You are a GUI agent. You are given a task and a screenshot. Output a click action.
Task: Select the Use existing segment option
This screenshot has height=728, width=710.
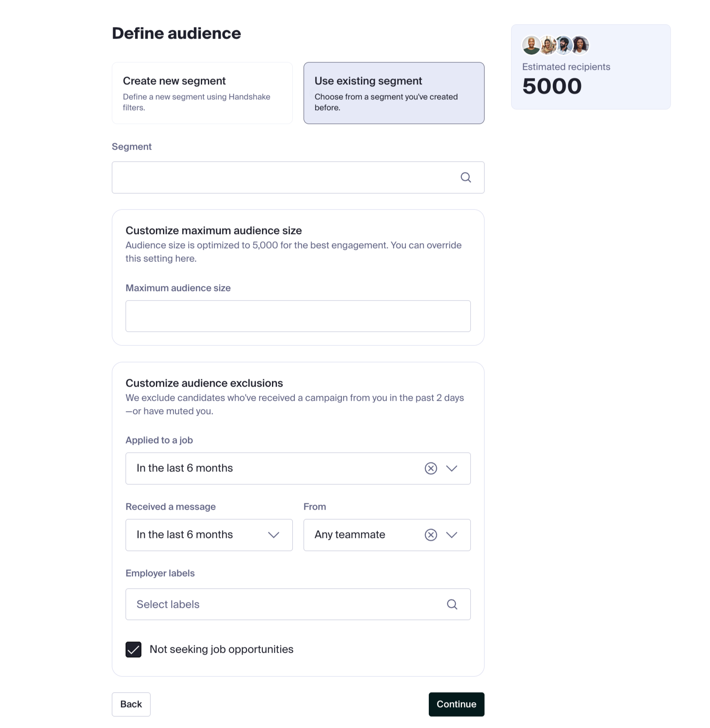pyautogui.click(x=393, y=93)
